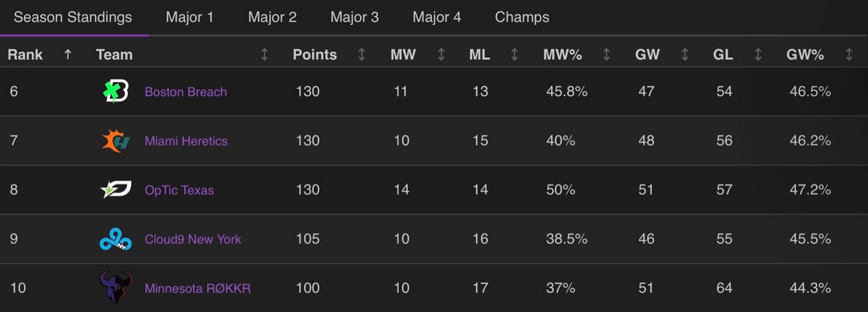Sort by the GL column arrows
The height and width of the screenshot is (312, 868).
tap(758, 55)
